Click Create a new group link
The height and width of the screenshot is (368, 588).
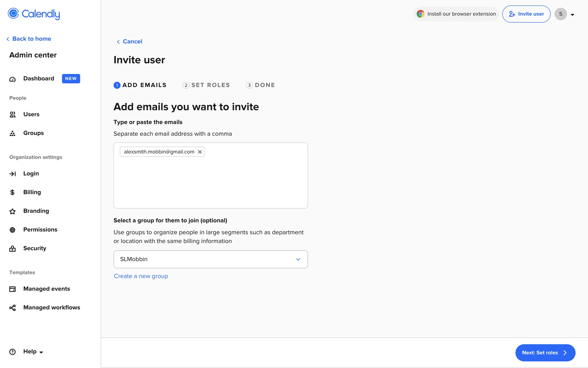click(141, 276)
